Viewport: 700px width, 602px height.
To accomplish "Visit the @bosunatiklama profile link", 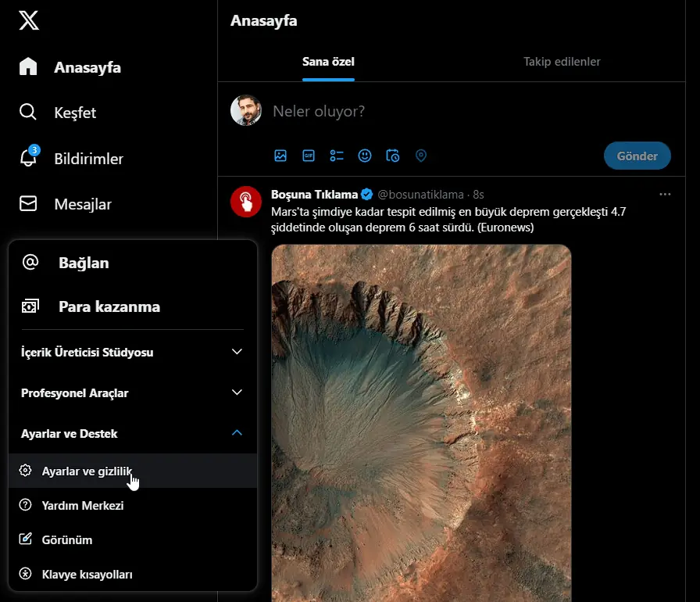I will pyautogui.click(x=419, y=194).
